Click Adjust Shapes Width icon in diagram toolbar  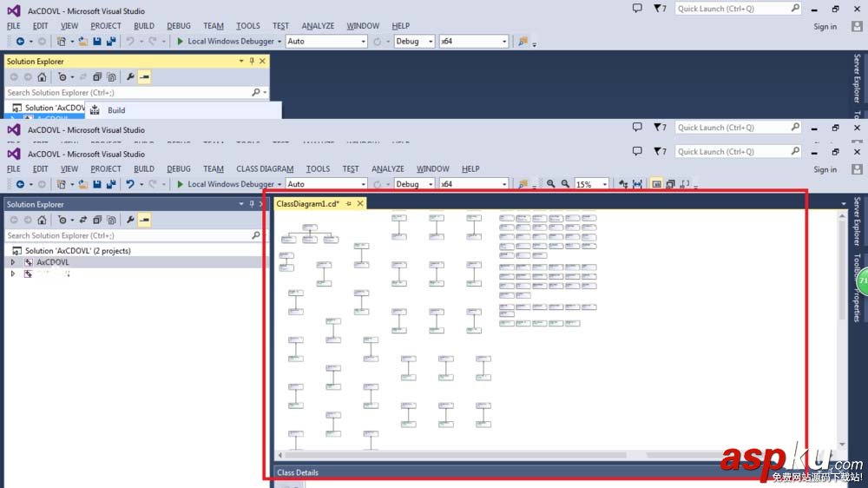pos(637,184)
